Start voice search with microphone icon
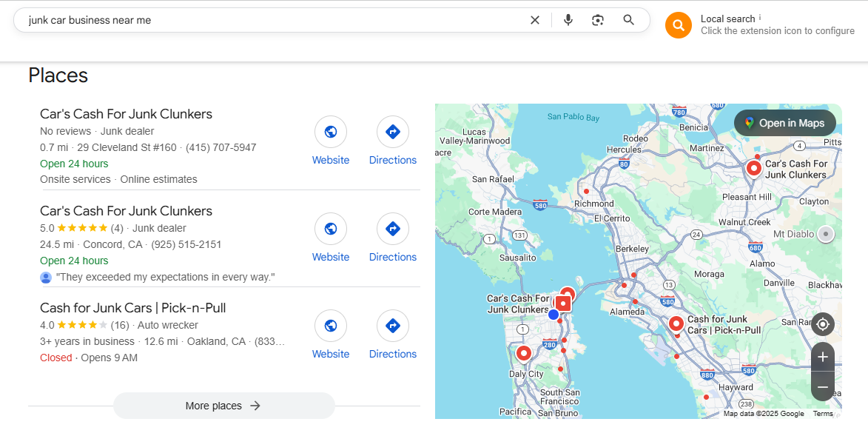This screenshot has width=868, height=436. (x=568, y=20)
